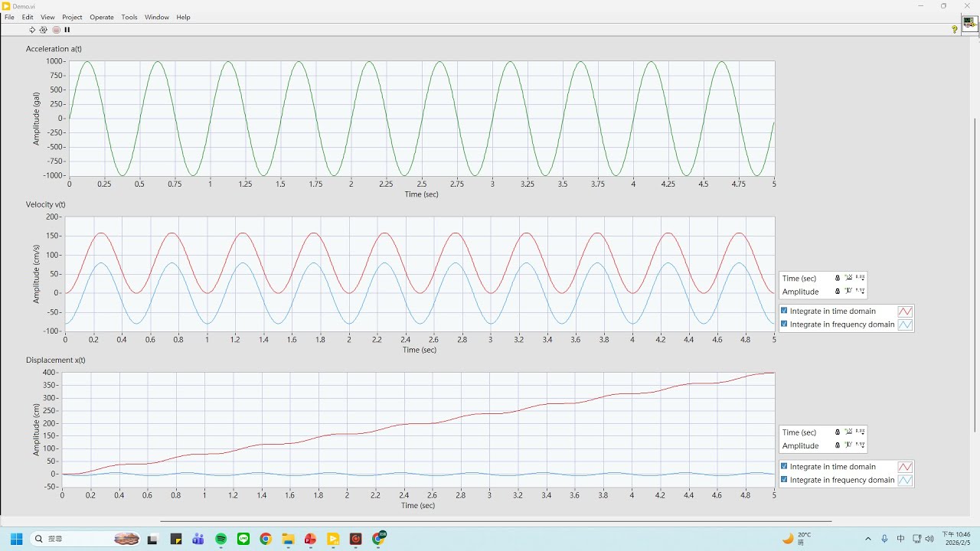The height and width of the screenshot is (551, 980).
Task: Open the File menu
Action: click(x=9, y=17)
